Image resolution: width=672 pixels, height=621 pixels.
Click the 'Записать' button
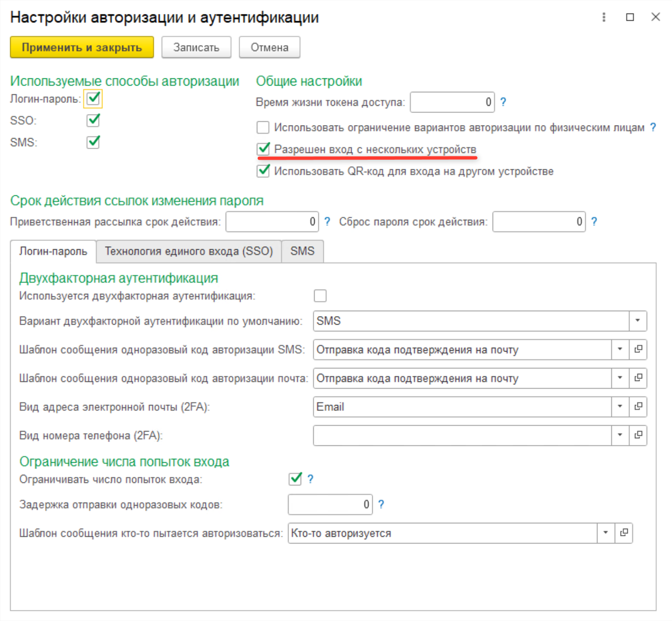click(x=196, y=48)
